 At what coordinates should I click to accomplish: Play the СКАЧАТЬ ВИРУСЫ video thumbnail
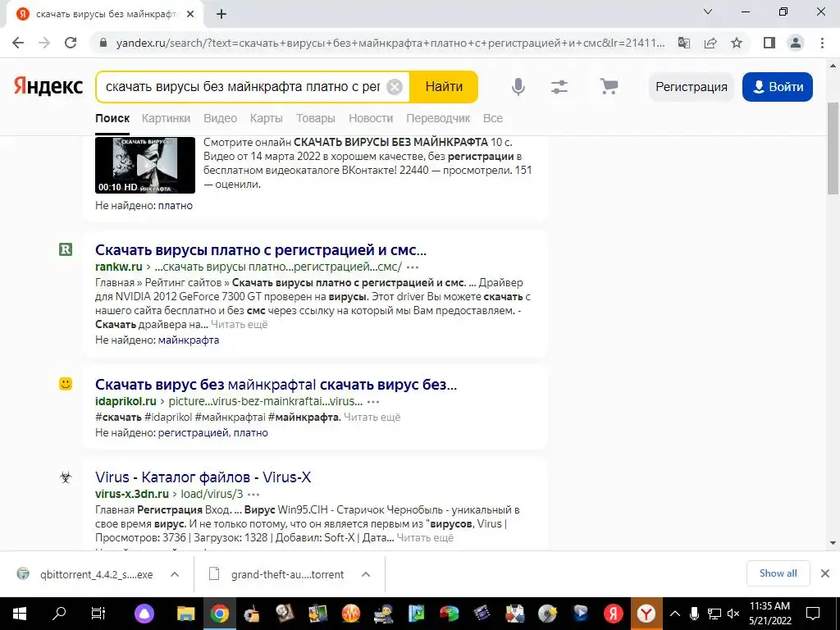point(145,165)
